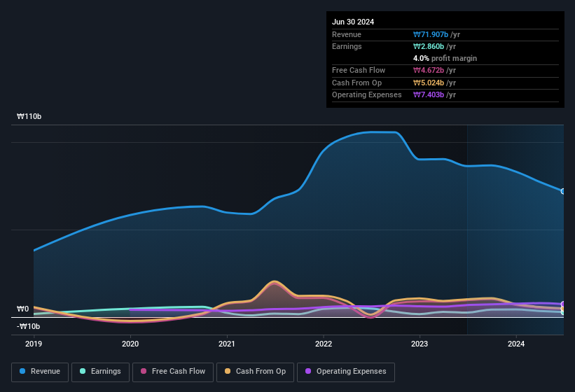Click the teal Earnings legend dot

[x=83, y=371]
